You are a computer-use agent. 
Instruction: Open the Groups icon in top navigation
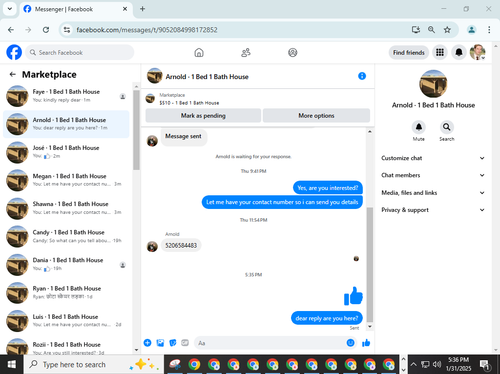click(293, 53)
